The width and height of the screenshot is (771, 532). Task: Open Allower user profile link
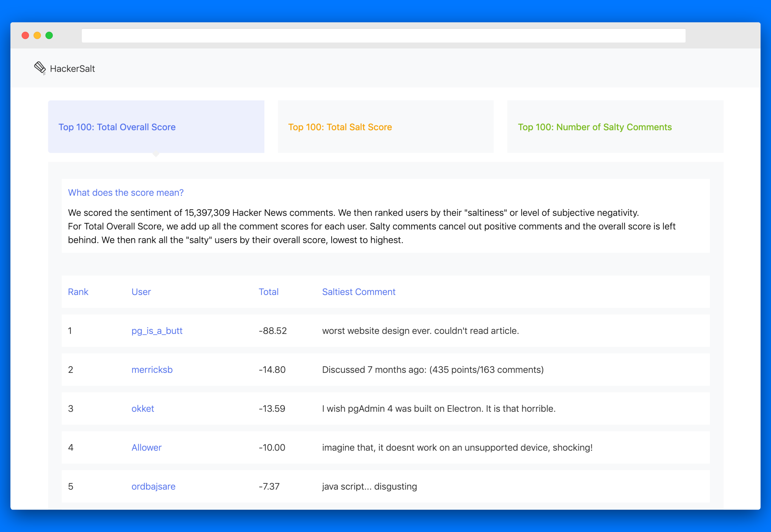click(x=146, y=447)
